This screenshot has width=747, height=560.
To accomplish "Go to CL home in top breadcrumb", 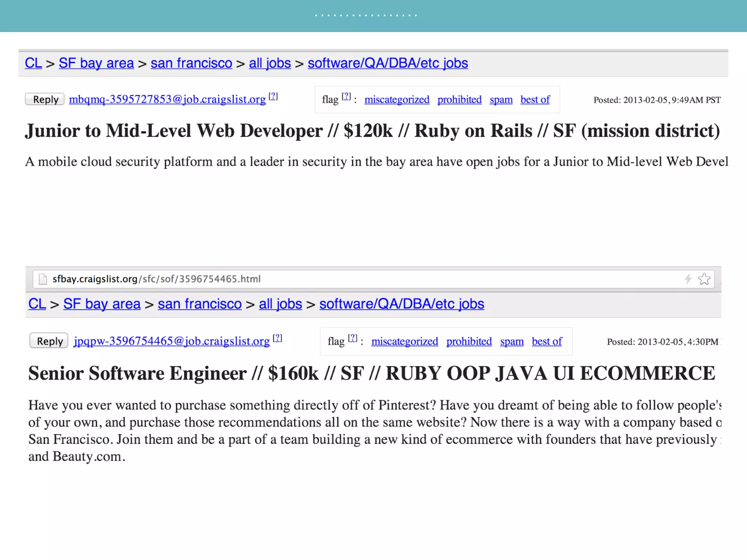I will [x=33, y=63].
